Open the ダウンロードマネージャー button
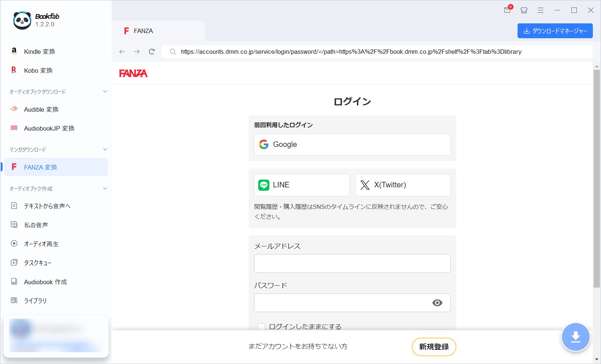The height and width of the screenshot is (364, 601). [x=555, y=31]
